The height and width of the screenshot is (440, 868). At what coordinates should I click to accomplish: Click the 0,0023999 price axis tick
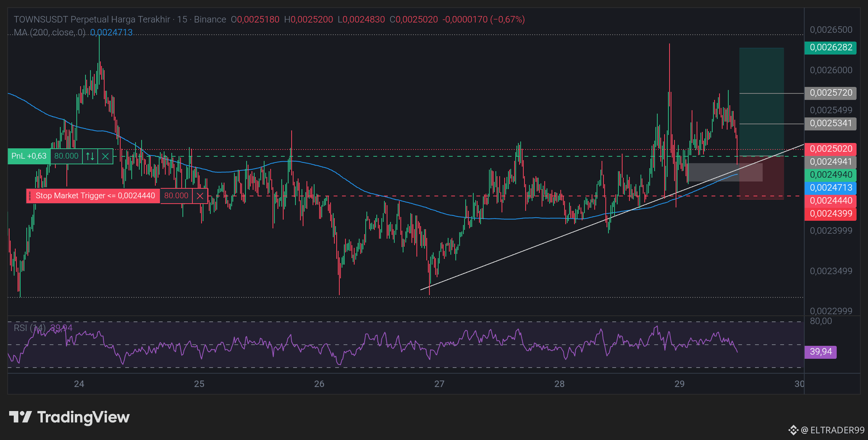coord(831,231)
